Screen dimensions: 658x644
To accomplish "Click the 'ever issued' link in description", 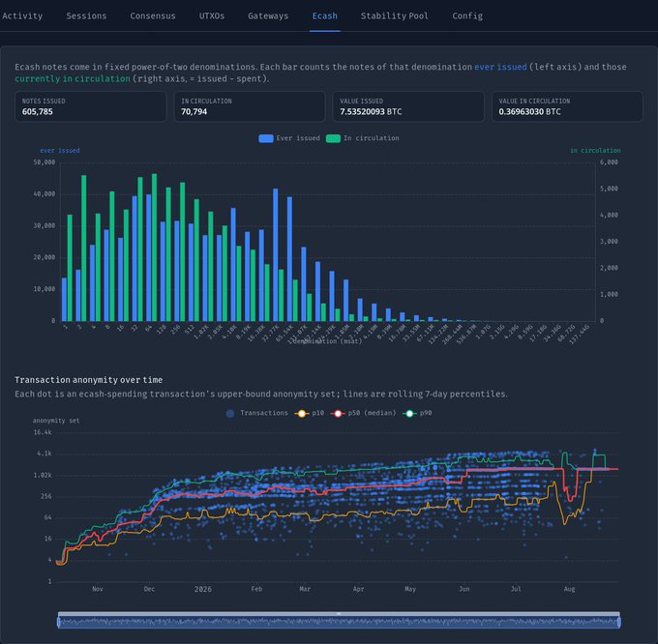I will (x=500, y=67).
